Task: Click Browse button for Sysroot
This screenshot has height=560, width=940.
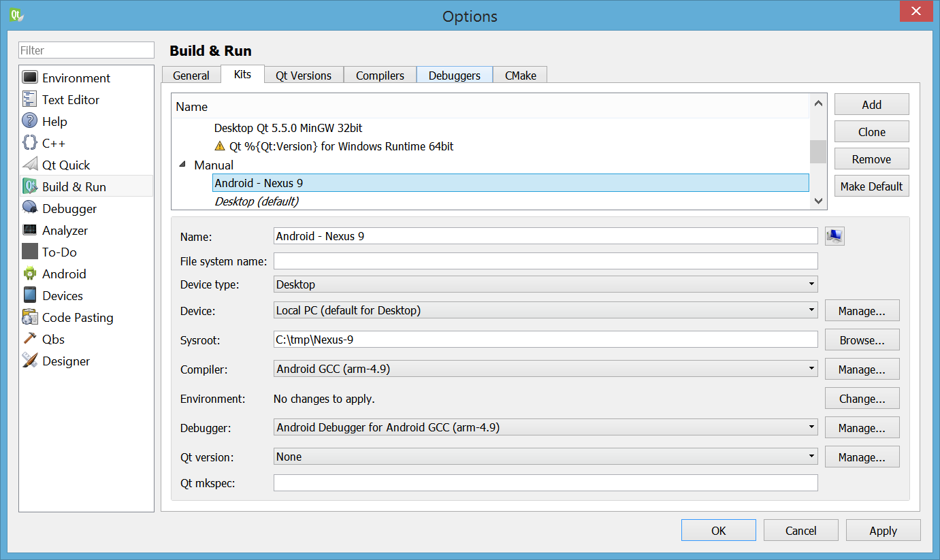Action: click(x=862, y=340)
